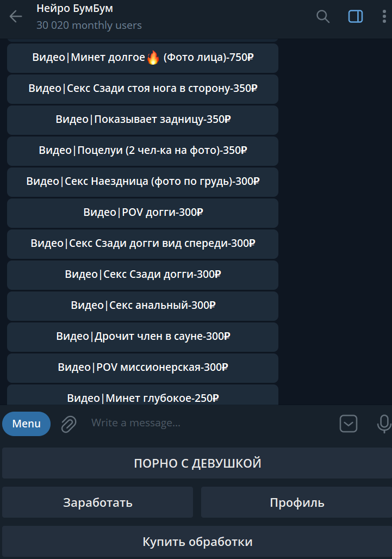Open the Нейро БумБум chat header info
Viewport: 392px width, 559px height.
(x=75, y=9)
